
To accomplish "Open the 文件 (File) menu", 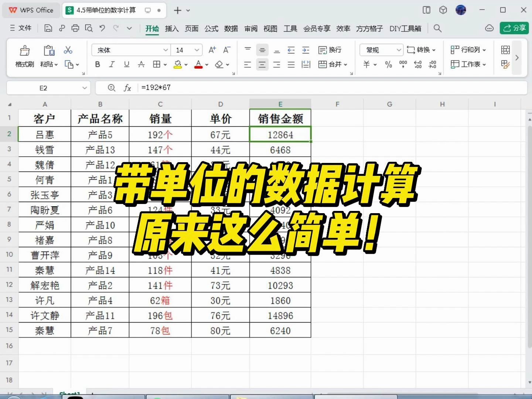I will coord(21,28).
